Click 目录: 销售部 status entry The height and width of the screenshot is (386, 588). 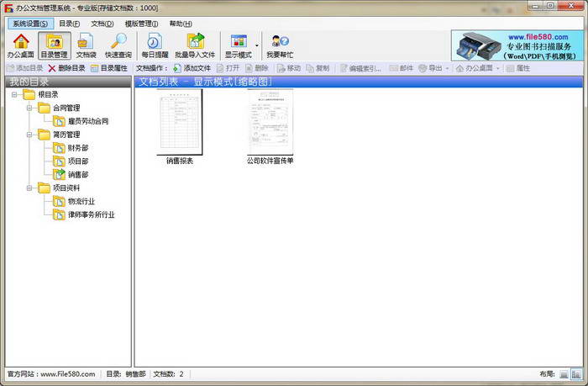point(126,374)
